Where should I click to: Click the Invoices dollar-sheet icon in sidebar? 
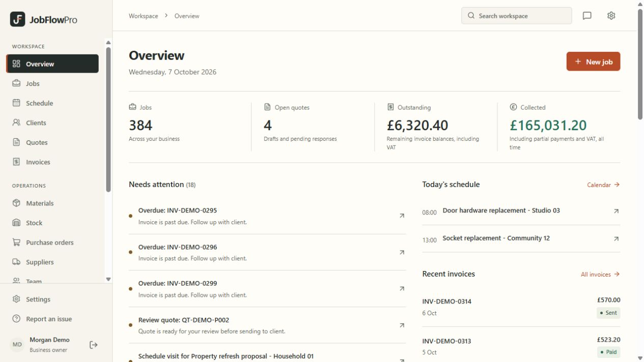[x=16, y=162]
